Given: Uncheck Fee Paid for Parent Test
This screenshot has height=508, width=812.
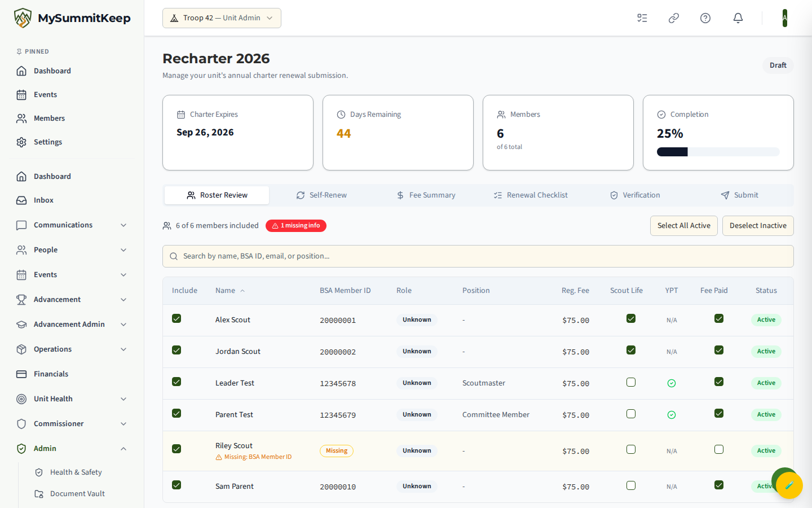Looking at the screenshot, I should tap(719, 413).
